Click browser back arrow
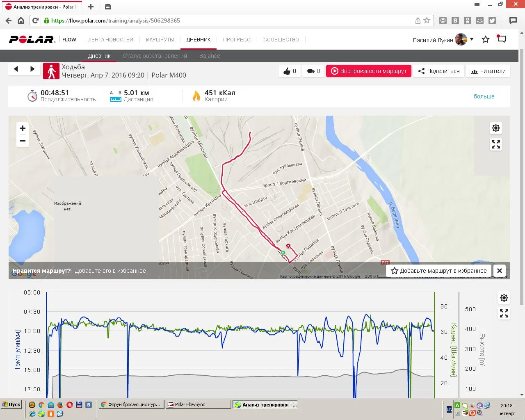525x420 pixels. 9,21
